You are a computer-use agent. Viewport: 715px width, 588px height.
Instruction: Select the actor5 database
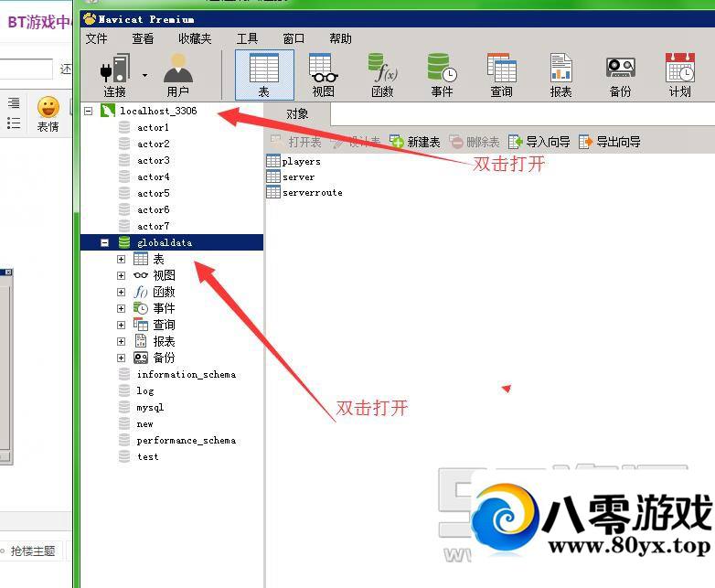click(x=154, y=193)
